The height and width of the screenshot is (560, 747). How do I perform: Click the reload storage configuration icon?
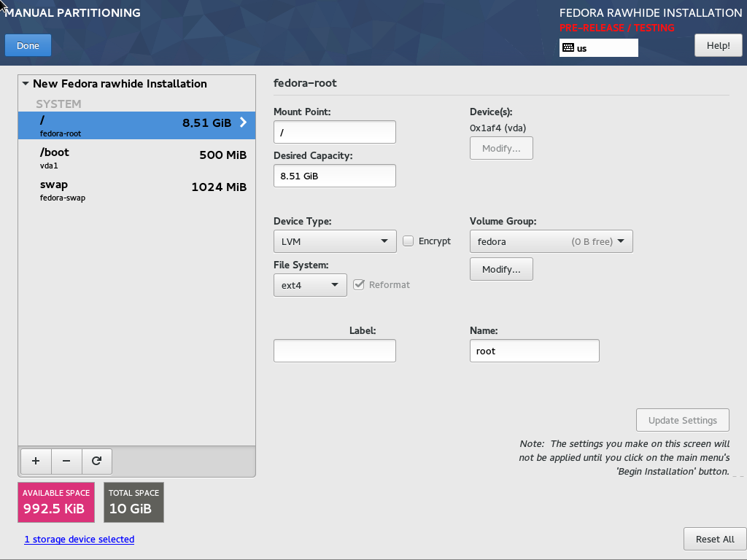tap(97, 461)
